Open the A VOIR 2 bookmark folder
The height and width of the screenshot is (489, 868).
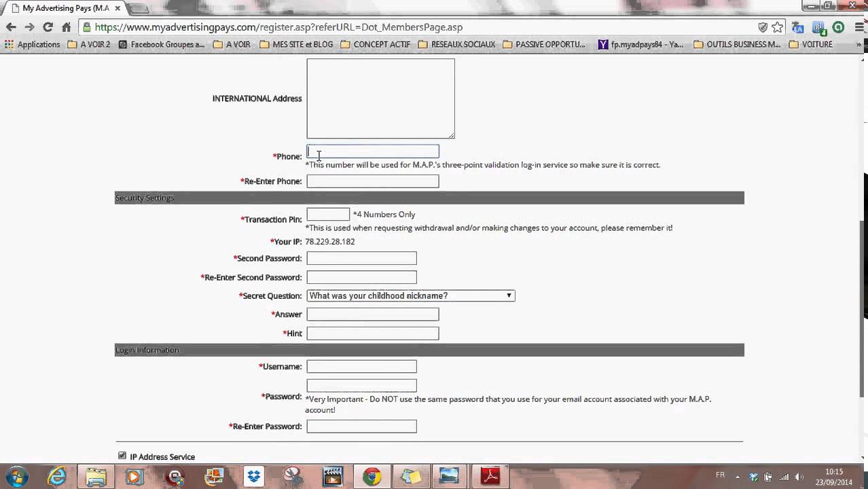point(88,44)
